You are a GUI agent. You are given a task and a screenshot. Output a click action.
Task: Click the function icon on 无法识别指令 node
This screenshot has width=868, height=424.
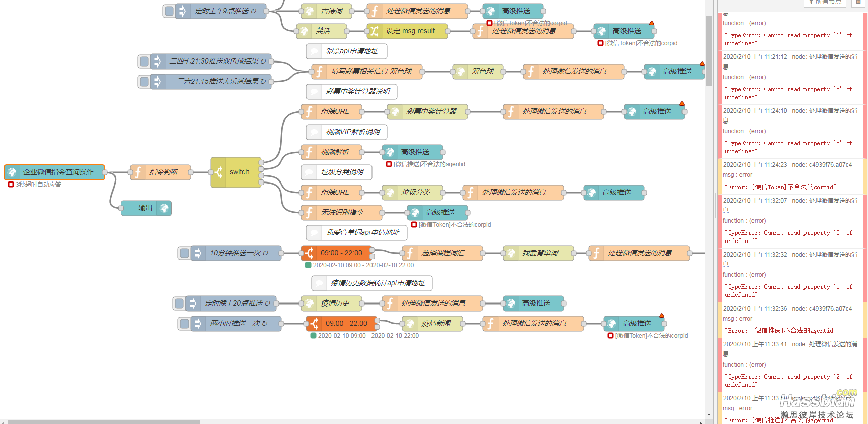coord(309,212)
